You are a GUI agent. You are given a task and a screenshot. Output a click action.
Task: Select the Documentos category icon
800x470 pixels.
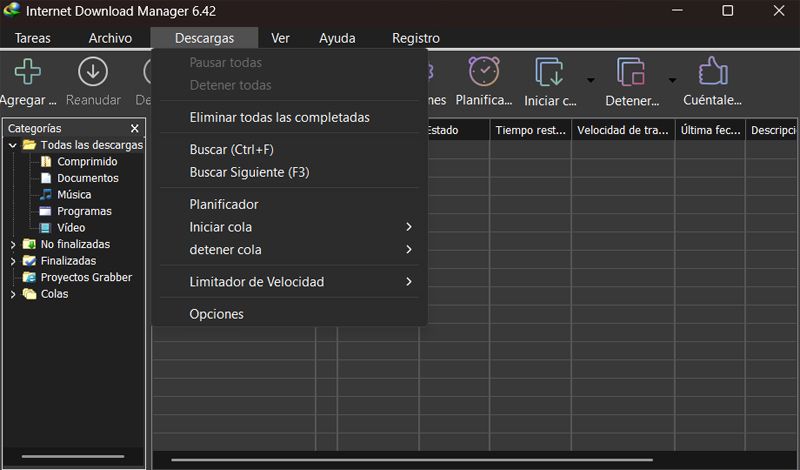point(46,178)
